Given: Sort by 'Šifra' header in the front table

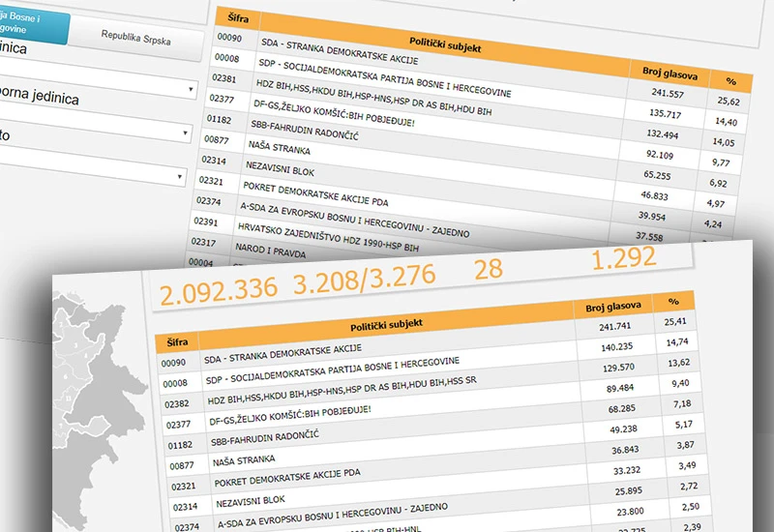Looking at the screenshot, I should tap(177, 342).
